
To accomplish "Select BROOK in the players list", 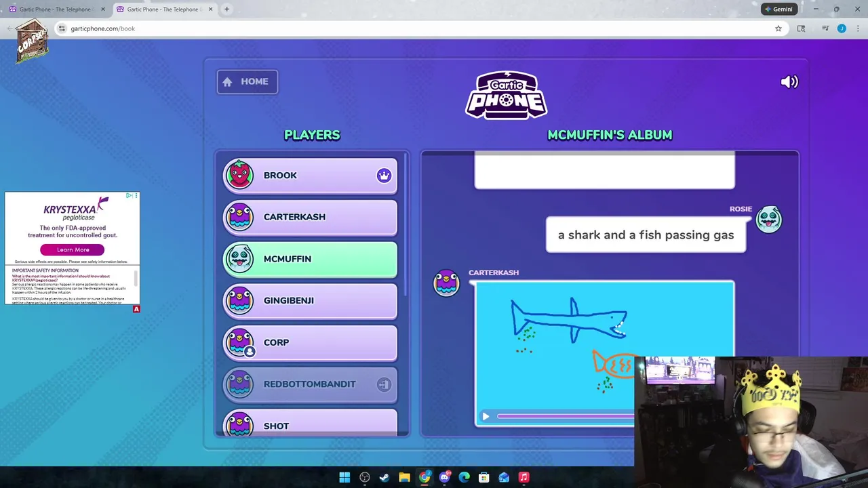I will point(311,176).
